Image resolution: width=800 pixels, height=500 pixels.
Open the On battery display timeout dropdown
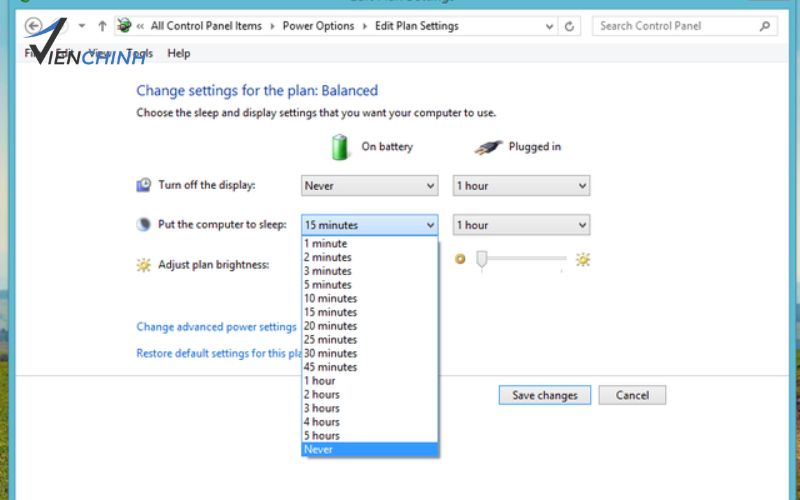[369, 186]
